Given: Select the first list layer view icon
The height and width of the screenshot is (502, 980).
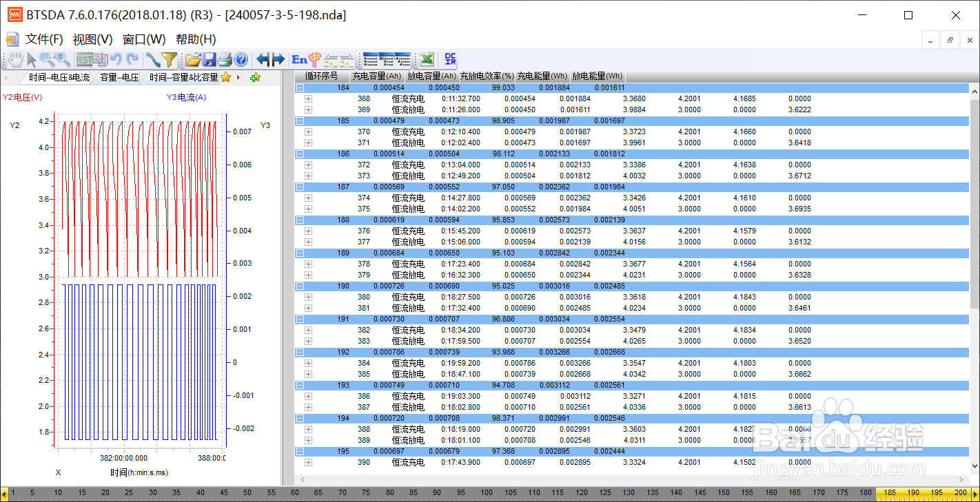Looking at the screenshot, I should coord(371,60).
